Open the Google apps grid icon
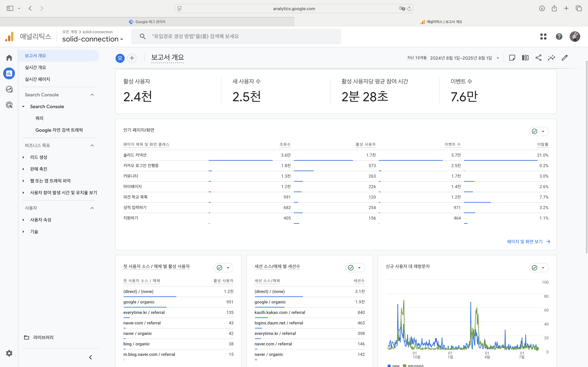The width and height of the screenshot is (588, 367). tap(543, 37)
